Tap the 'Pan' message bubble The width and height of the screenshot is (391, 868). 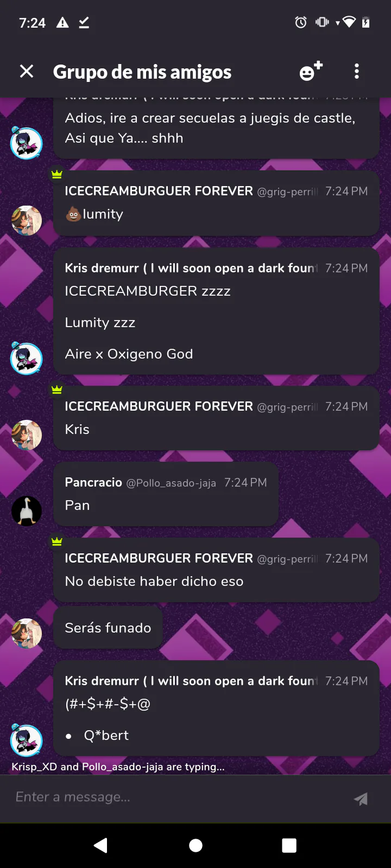(x=166, y=494)
